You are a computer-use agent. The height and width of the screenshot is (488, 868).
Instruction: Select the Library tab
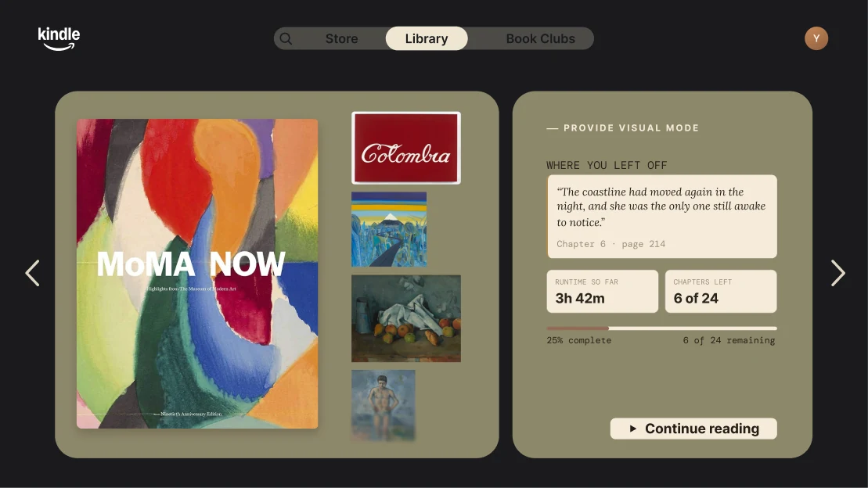coord(427,39)
